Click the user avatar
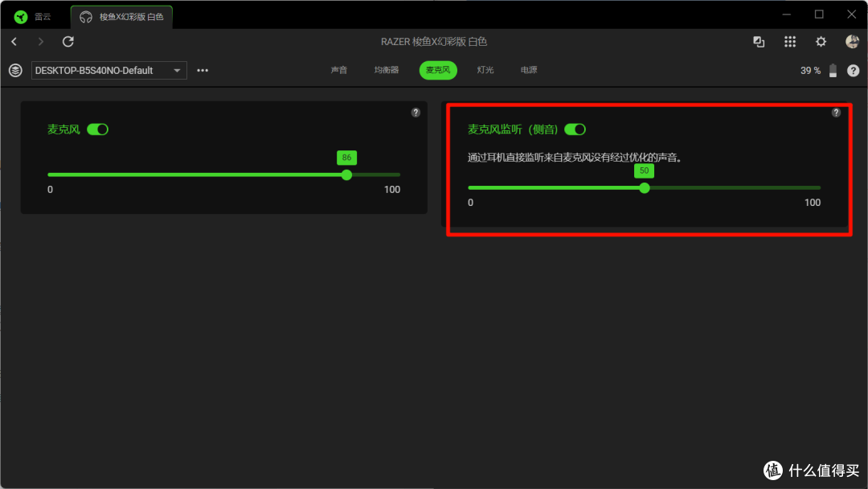868x489 pixels. (853, 41)
